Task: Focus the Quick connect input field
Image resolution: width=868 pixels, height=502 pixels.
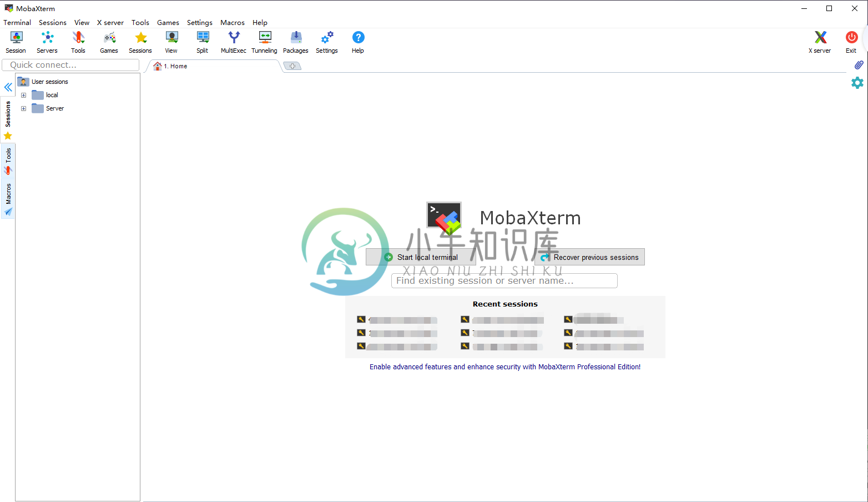Action: coord(70,65)
